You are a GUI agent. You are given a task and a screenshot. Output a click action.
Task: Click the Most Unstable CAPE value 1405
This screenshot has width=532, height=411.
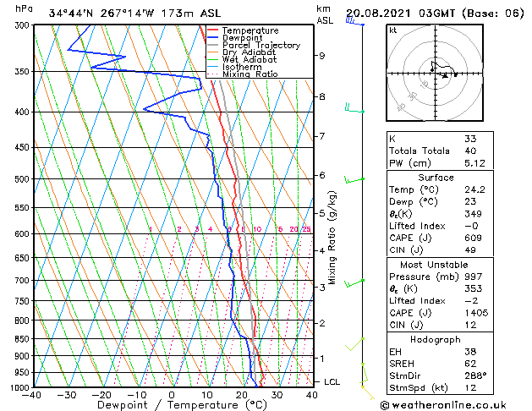click(x=476, y=313)
